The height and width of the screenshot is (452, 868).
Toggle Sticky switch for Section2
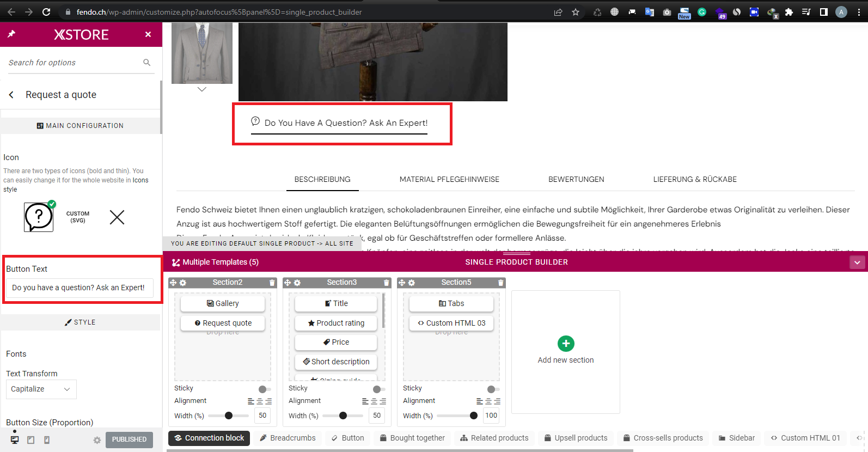point(265,389)
